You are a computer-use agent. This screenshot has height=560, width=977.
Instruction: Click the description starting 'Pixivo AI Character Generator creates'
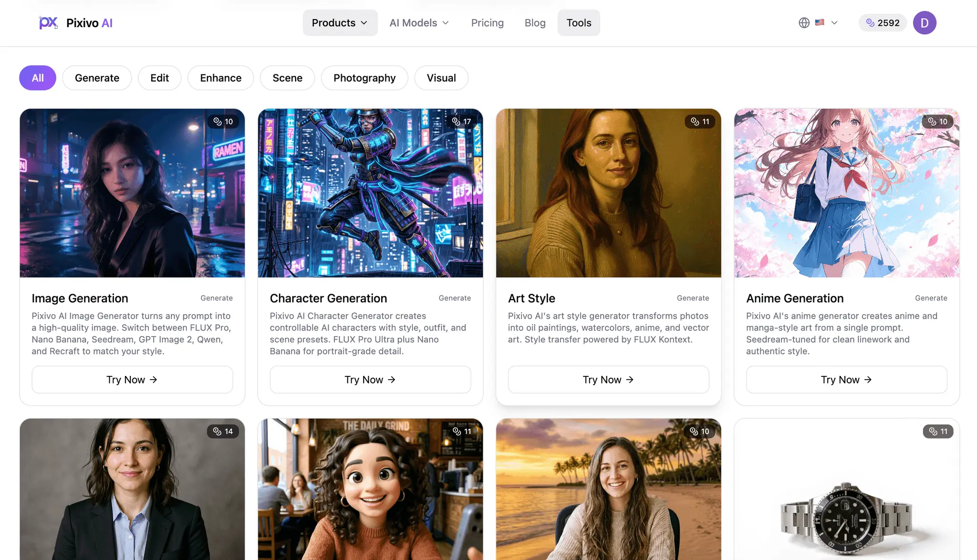pyautogui.click(x=368, y=333)
